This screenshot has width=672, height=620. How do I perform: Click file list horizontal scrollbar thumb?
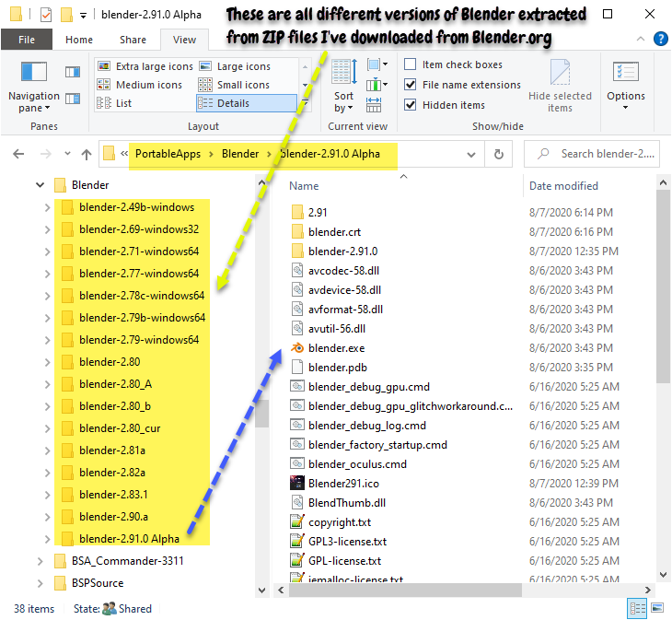(405, 591)
